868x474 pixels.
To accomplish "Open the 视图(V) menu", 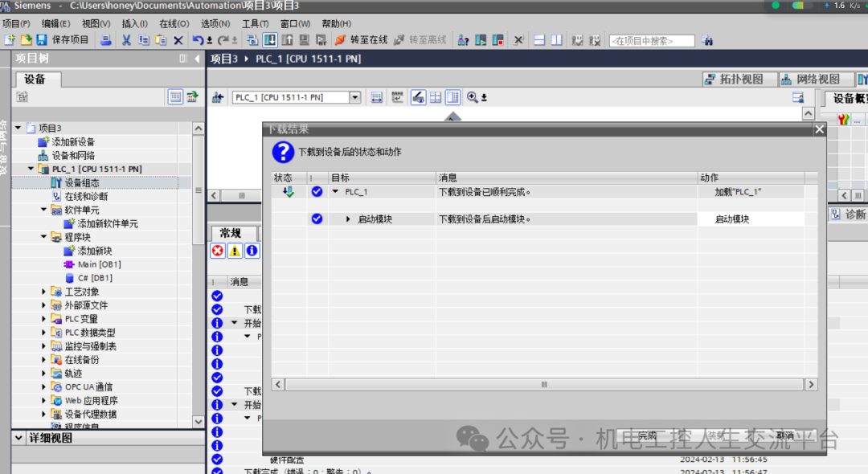I will coord(96,23).
